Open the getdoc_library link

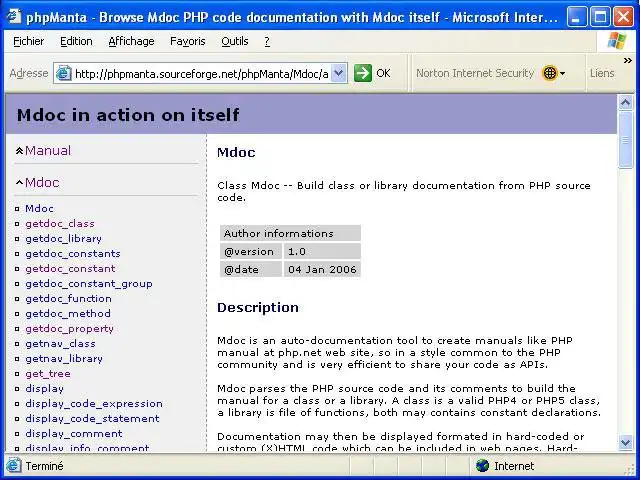(x=63, y=238)
